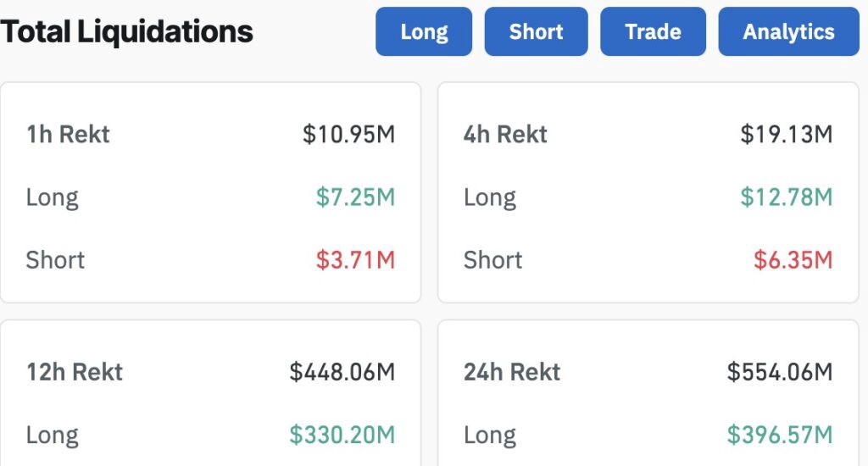Click the Short button
868x466 pixels.
point(536,32)
